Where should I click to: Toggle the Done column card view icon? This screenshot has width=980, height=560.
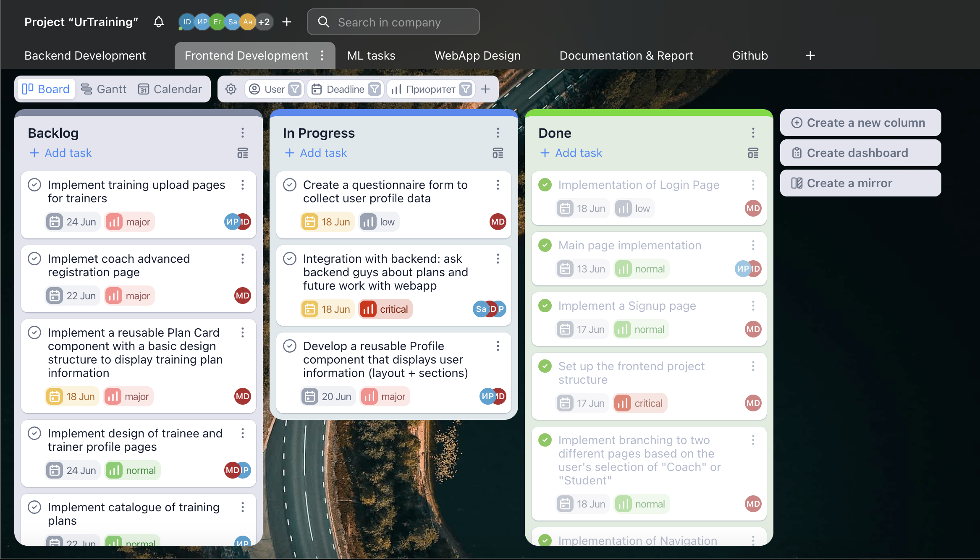coord(753,153)
